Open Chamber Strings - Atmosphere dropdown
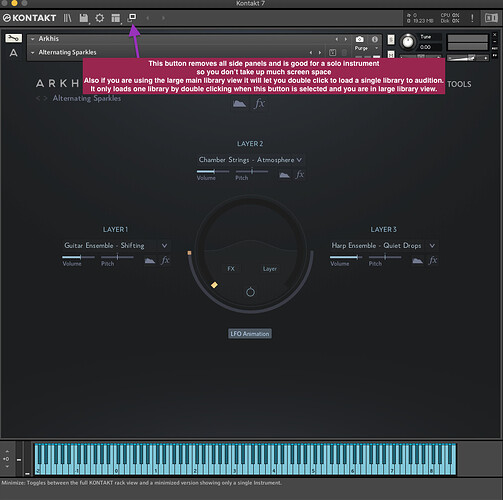Viewport: 503px width, 500px height. 250,160
